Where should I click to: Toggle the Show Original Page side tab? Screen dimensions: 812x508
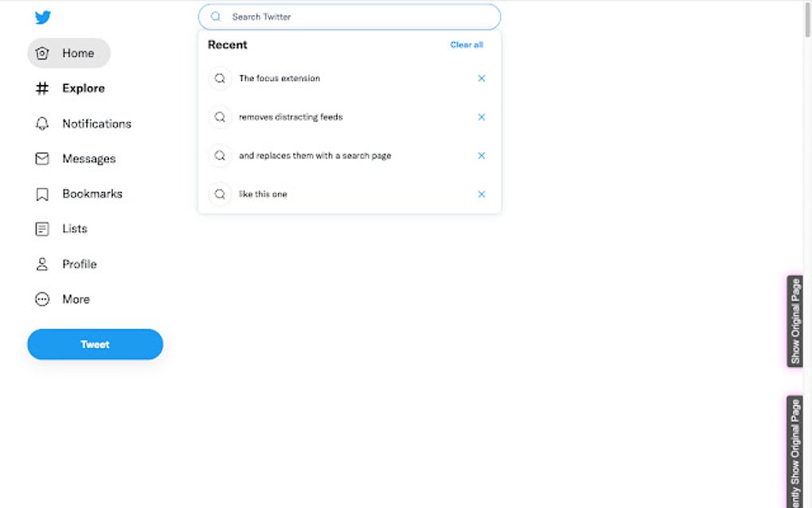(795, 321)
